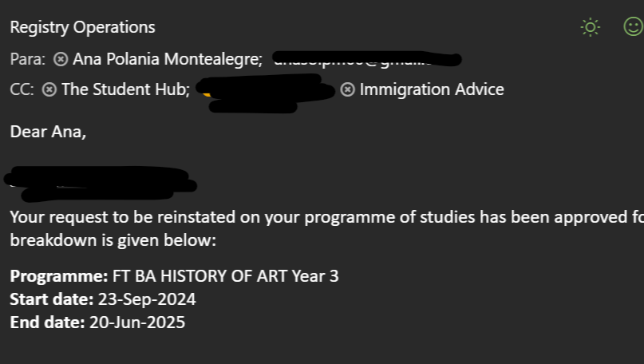Click the redacted line below the greeting
The height and width of the screenshot is (364, 644).
[100, 181]
